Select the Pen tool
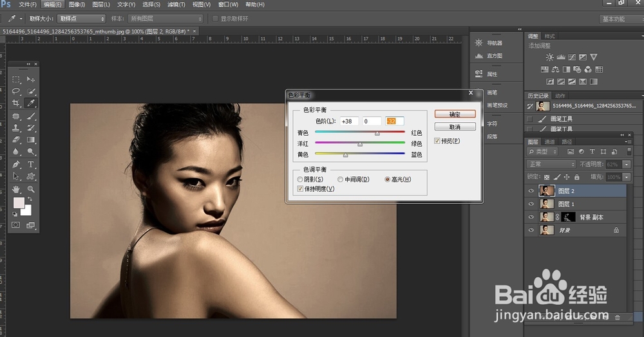 coord(16,165)
